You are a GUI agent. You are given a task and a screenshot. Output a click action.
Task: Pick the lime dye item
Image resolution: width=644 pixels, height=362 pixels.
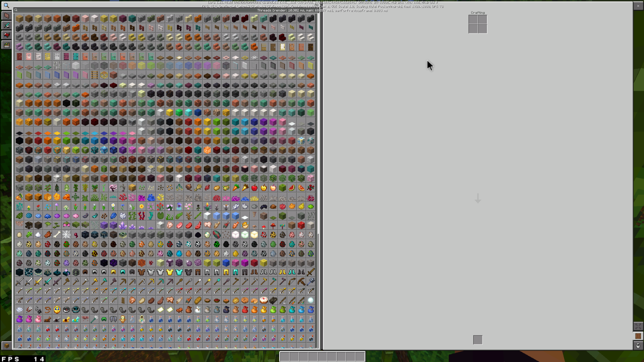click(x=311, y=207)
